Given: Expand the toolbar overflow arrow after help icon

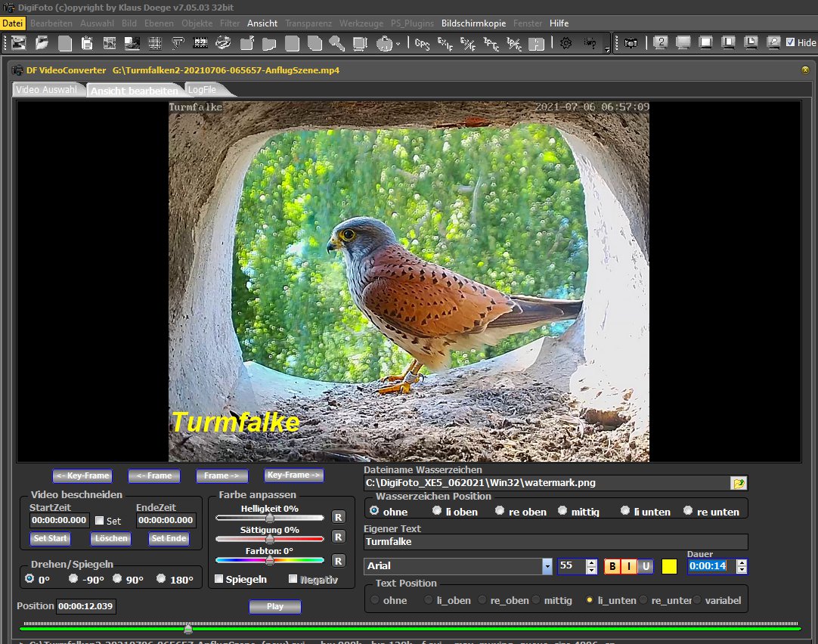Looking at the screenshot, I should (606, 49).
